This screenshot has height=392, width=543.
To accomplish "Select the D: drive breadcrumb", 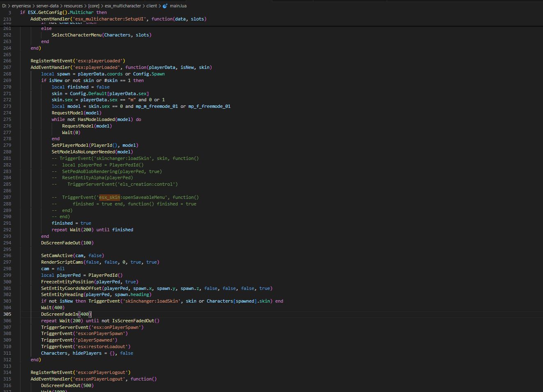I will [4, 6].
